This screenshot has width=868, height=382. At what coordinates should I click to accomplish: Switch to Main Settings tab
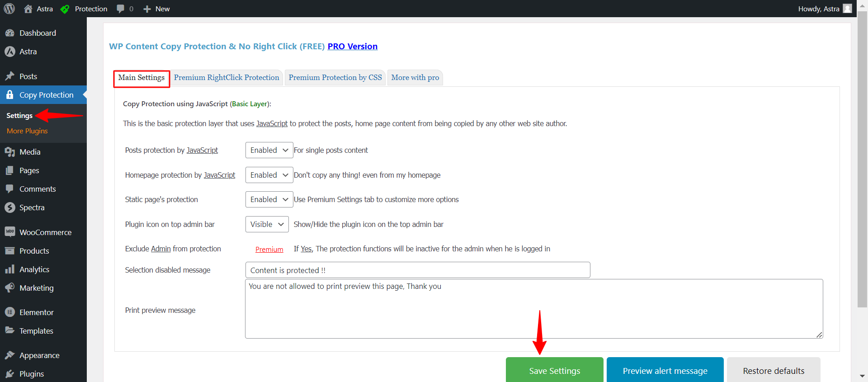(x=142, y=78)
